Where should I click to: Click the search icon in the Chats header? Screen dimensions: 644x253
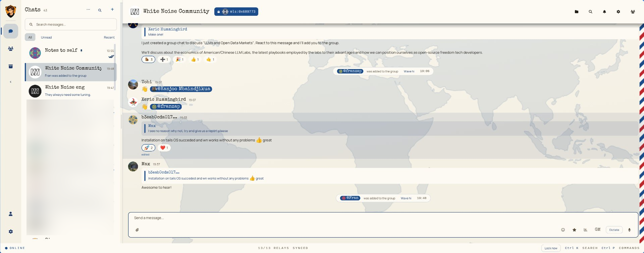click(100, 10)
